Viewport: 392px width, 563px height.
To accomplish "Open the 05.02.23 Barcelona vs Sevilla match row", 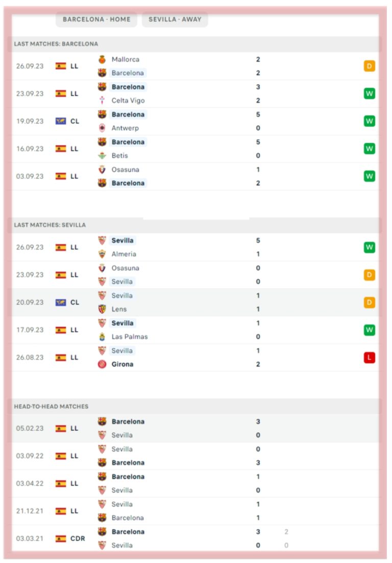I will [195, 428].
